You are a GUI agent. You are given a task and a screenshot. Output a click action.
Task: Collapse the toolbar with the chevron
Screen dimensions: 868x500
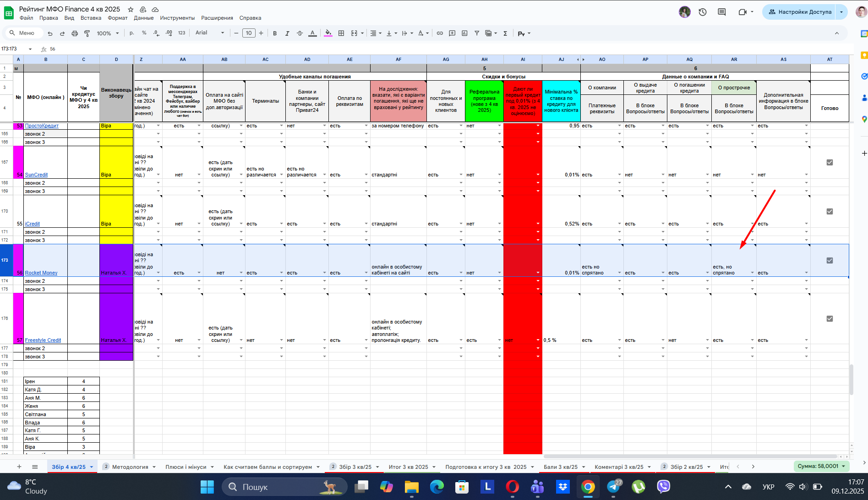(x=837, y=33)
